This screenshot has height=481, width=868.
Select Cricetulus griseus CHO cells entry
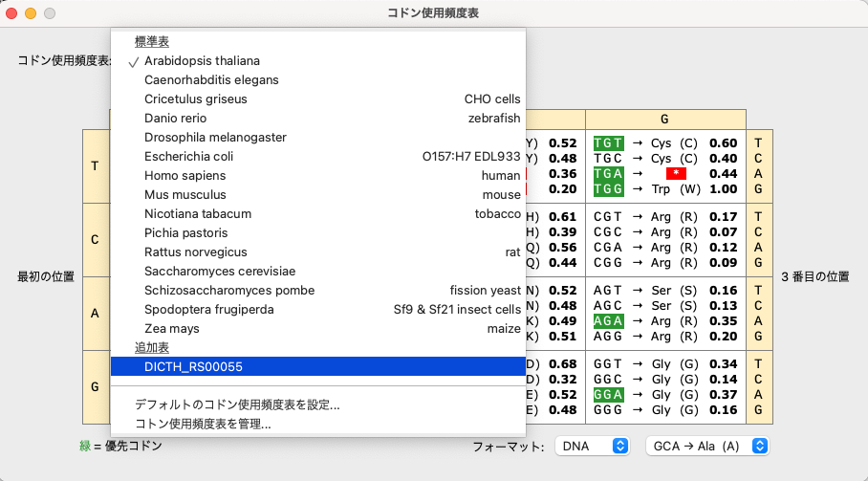click(317, 99)
